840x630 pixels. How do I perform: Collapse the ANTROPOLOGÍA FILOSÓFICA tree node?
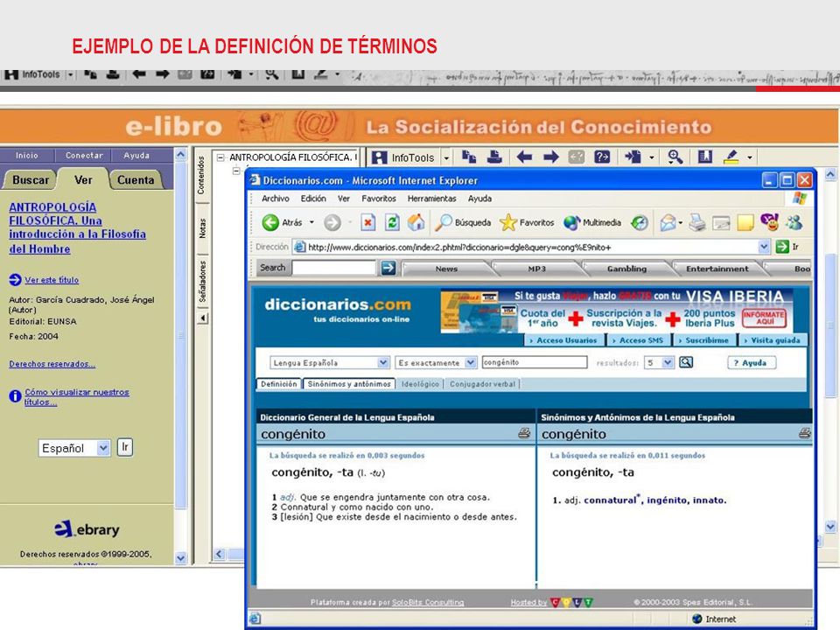click(x=220, y=157)
